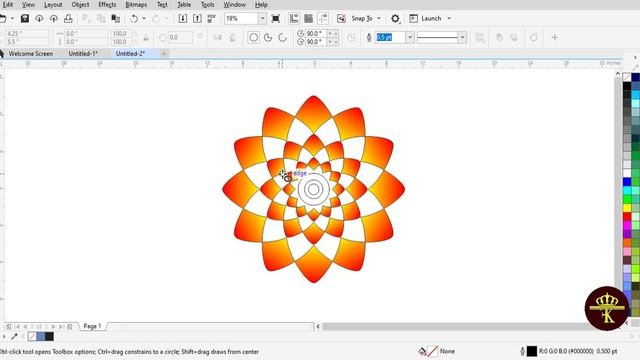Click the cloud upload icon
Screen dimensions: 640x360
(53, 18)
